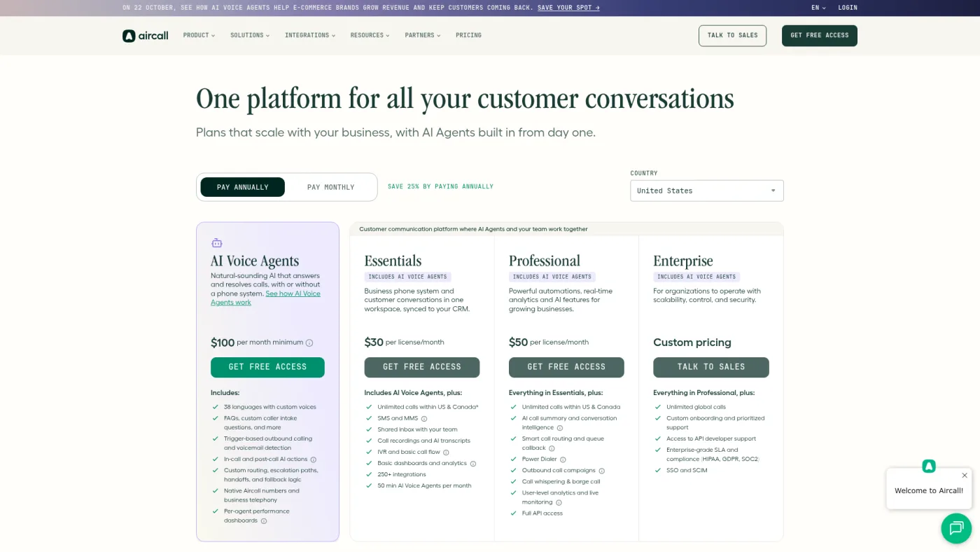This screenshot has height=552, width=980.
Task: Click info icon beside Outbound call campaigns
Action: point(601,471)
